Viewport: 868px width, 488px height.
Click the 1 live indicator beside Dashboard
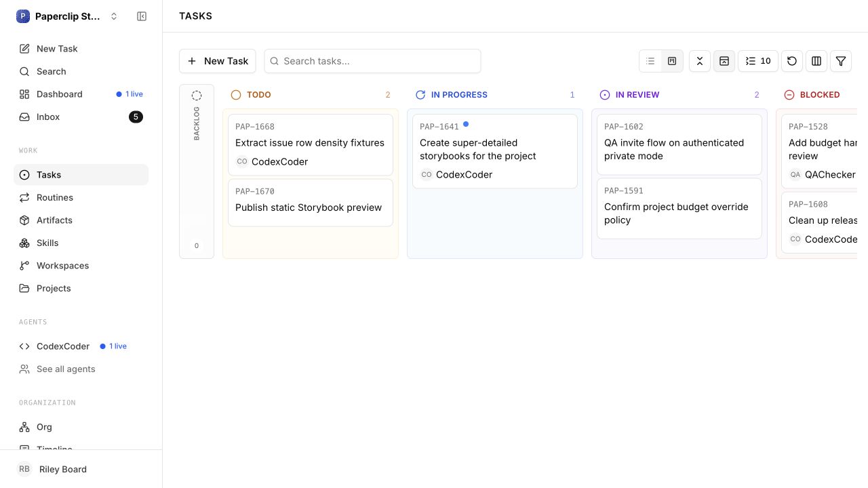click(130, 94)
